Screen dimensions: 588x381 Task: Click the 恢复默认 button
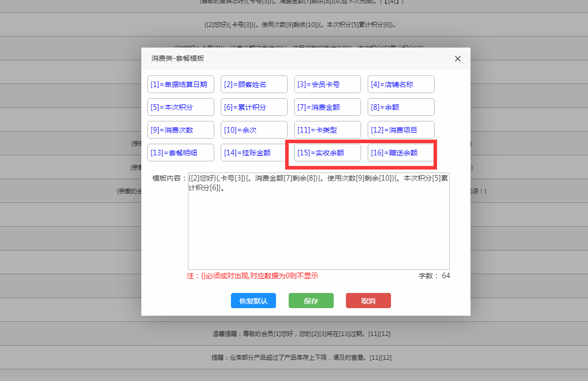(x=254, y=301)
